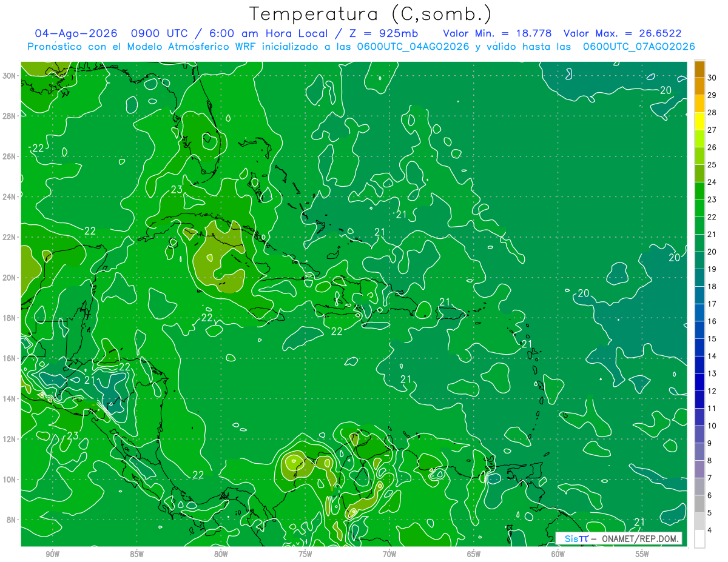Screen dimensions: 728x562
Task: Click the "60W" longitude axis label
Action: coord(558,554)
